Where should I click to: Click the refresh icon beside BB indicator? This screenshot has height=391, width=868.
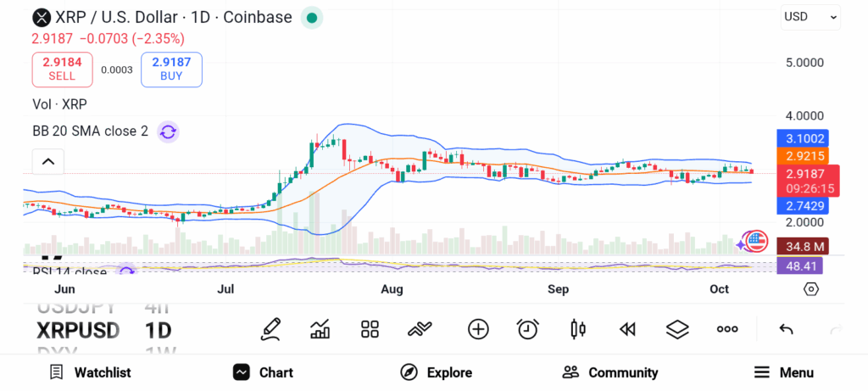[x=168, y=131]
